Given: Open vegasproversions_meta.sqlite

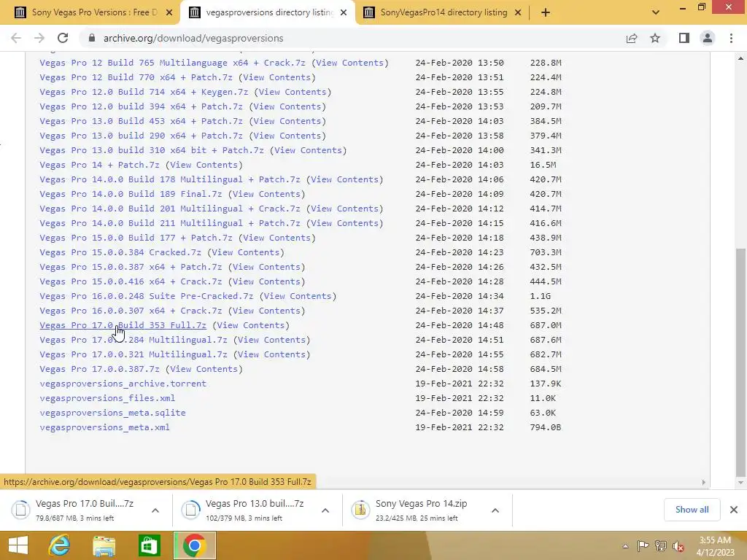Looking at the screenshot, I should pyautogui.click(x=112, y=413).
